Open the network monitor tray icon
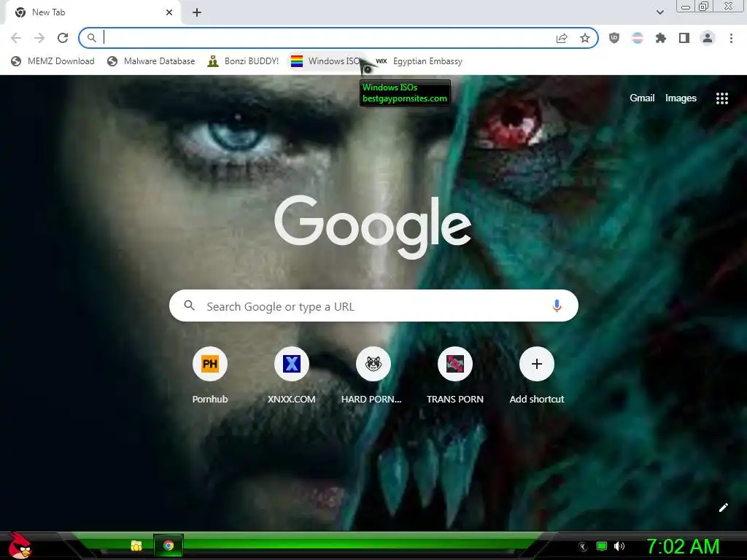 (602, 546)
